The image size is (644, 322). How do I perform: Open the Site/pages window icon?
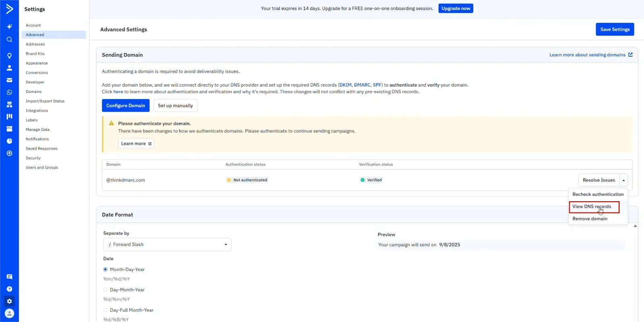[x=9, y=129]
